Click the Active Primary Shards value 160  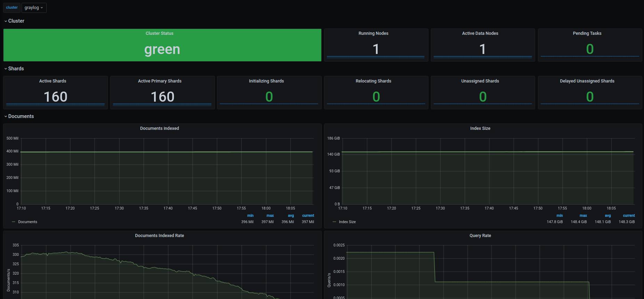pyautogui.click(x=162, y=97)
